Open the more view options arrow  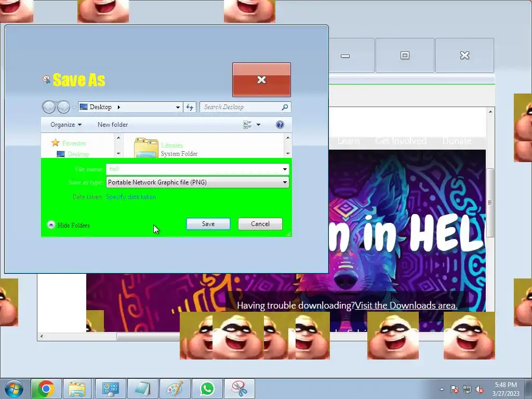click(259, 125)
